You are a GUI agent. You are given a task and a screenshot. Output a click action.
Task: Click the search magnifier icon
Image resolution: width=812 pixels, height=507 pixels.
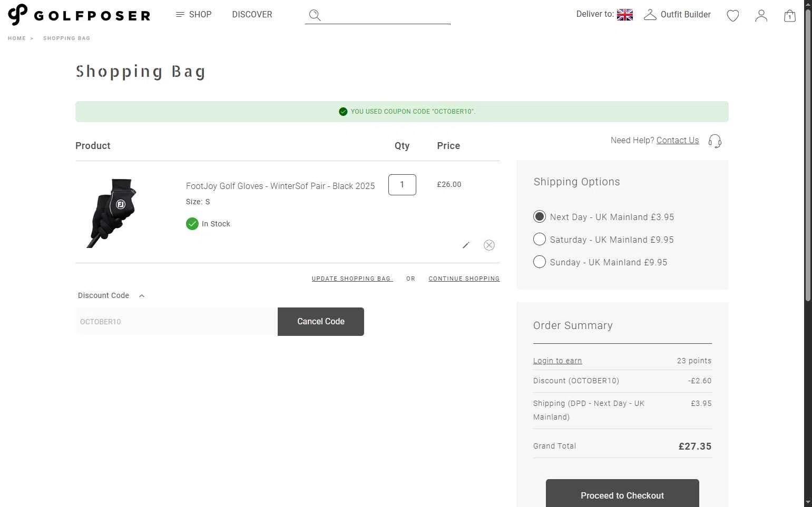[315, 15]
